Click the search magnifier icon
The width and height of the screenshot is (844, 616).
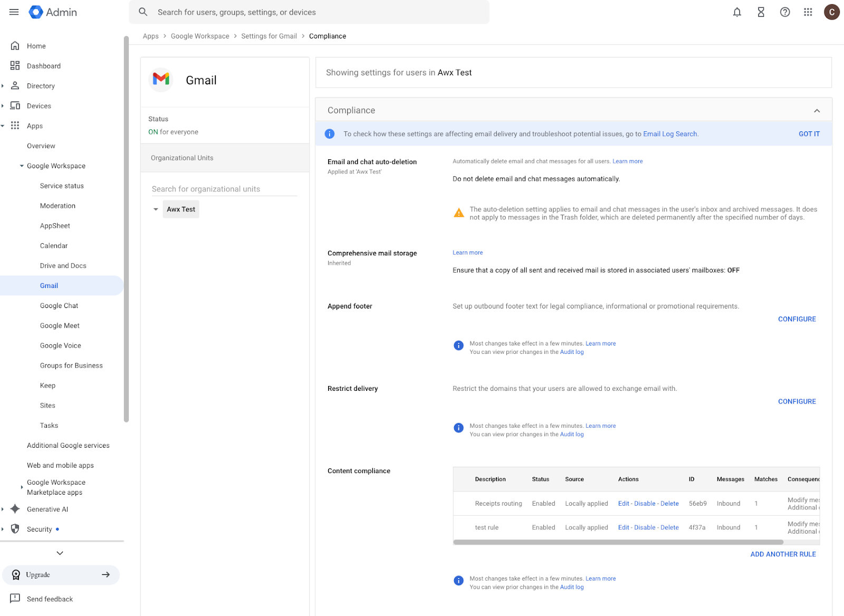pos(143,12)
